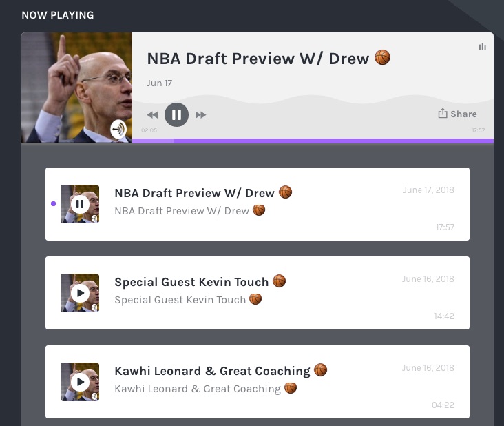Click the purple now-playing dot indicator
Viewport: 504px width, 426px height.
click(53, 203)
